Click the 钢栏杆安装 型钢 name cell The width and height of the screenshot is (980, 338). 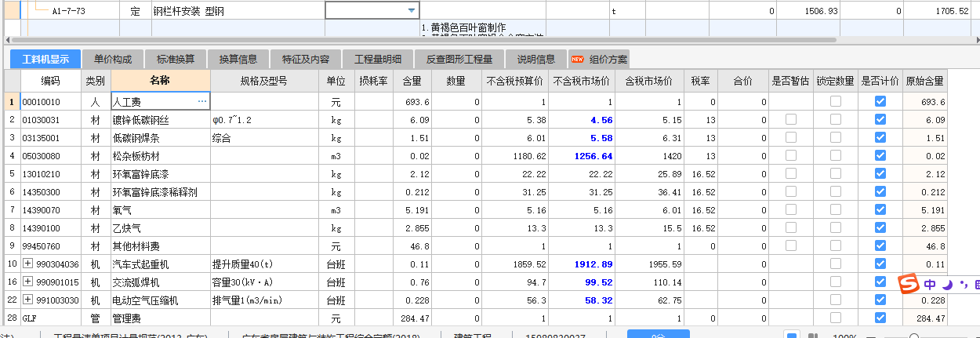point(238,11)
